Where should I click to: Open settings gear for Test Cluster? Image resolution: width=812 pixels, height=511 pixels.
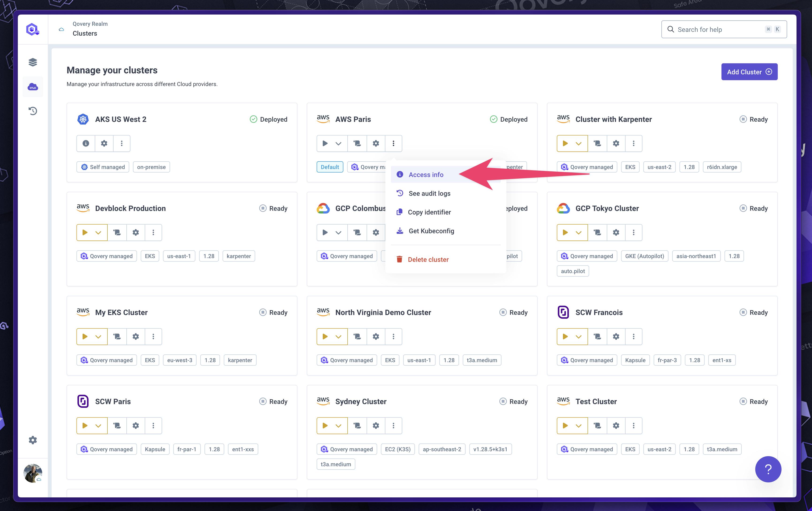click(x=616, y=425)
